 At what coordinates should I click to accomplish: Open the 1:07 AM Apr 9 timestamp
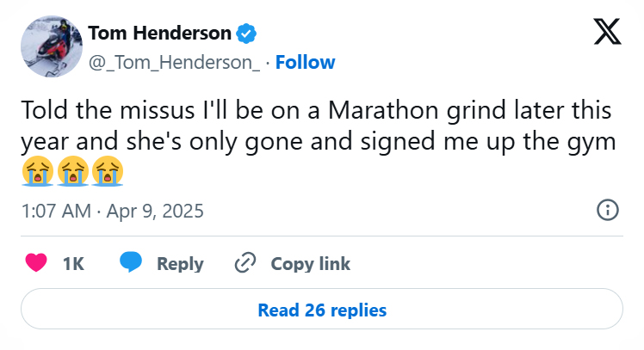[x=112, y=211]
